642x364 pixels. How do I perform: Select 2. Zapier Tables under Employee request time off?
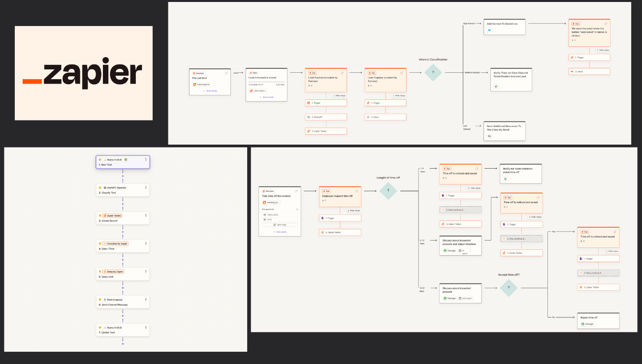(x=340, y=232)
